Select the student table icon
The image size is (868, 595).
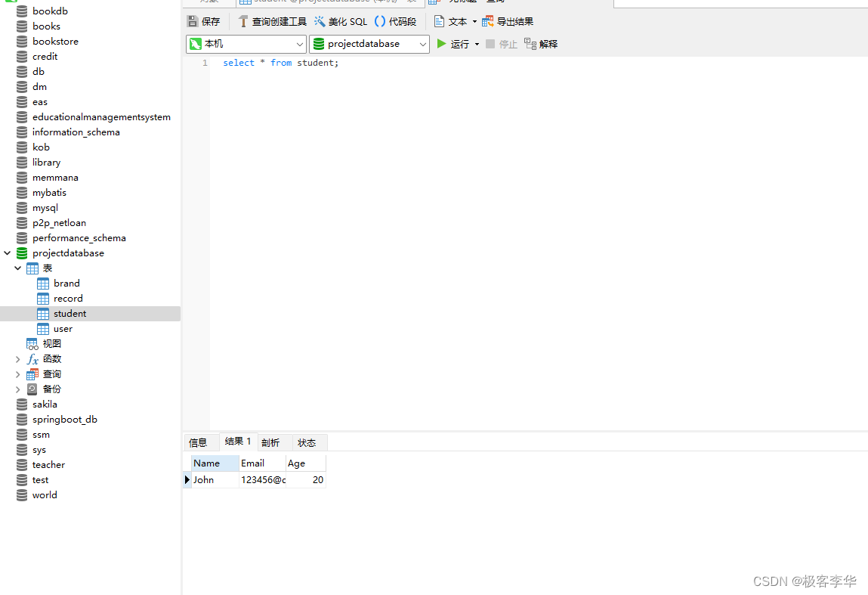43,314
